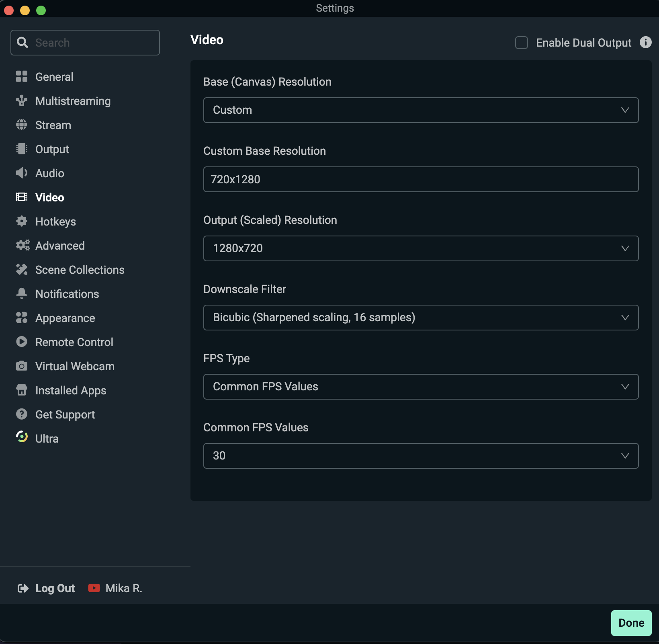Enable Dual Output checkbox
659x644 pixels.
pyautogui.click(x=522, y=43)
